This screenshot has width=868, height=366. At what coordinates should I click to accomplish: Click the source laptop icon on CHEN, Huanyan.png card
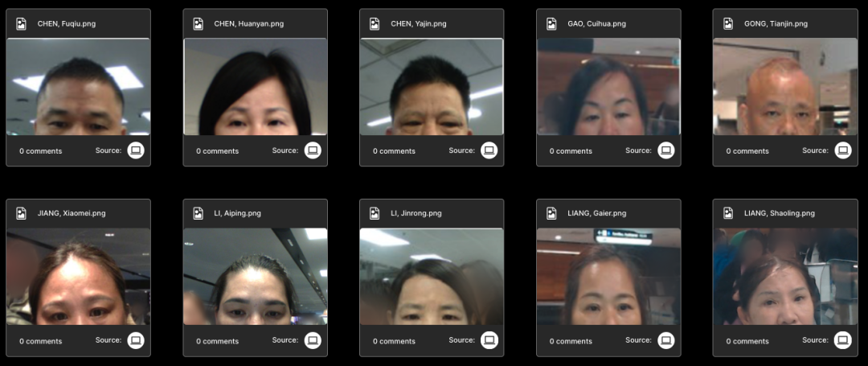313,150
